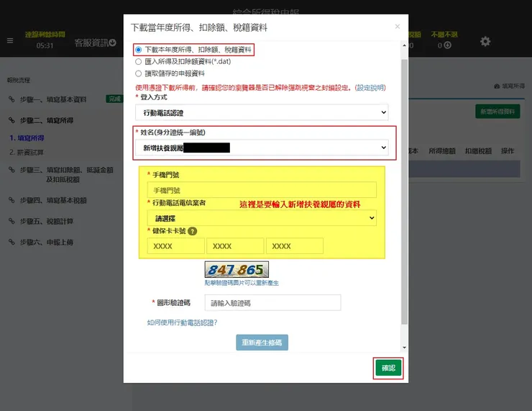Click the download arrow icon beside 不繳不退
Screen dimensions: 532x411
point(447,45)
